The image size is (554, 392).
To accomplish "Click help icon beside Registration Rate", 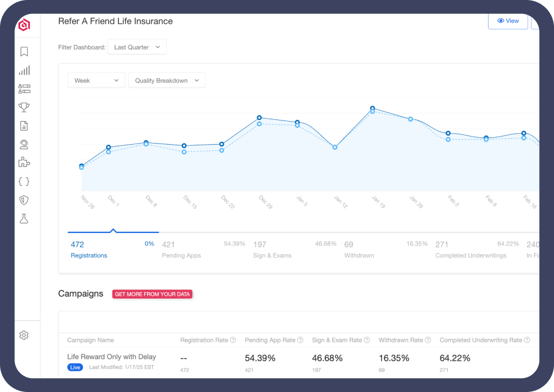I will [x=233, y=340].
